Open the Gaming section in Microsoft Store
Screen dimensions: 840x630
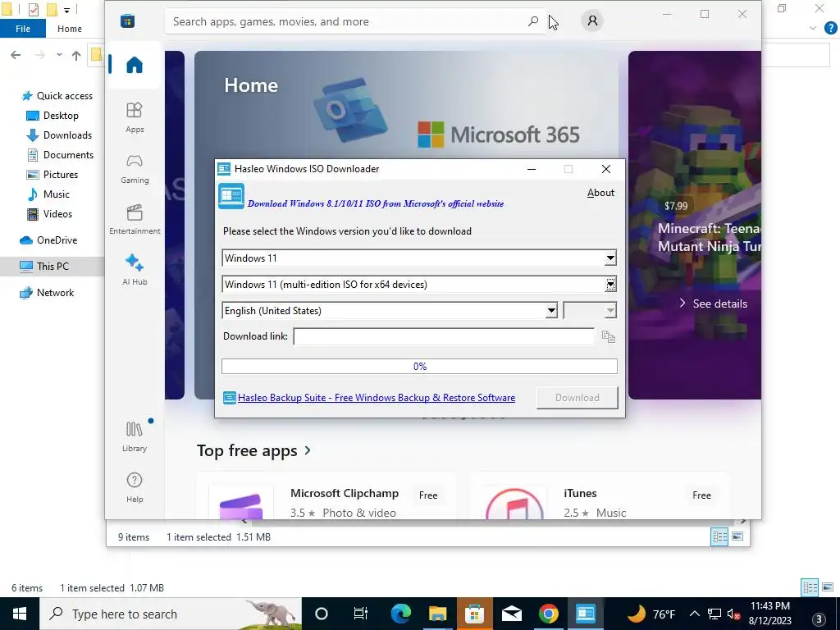click(x=135, y=168)
